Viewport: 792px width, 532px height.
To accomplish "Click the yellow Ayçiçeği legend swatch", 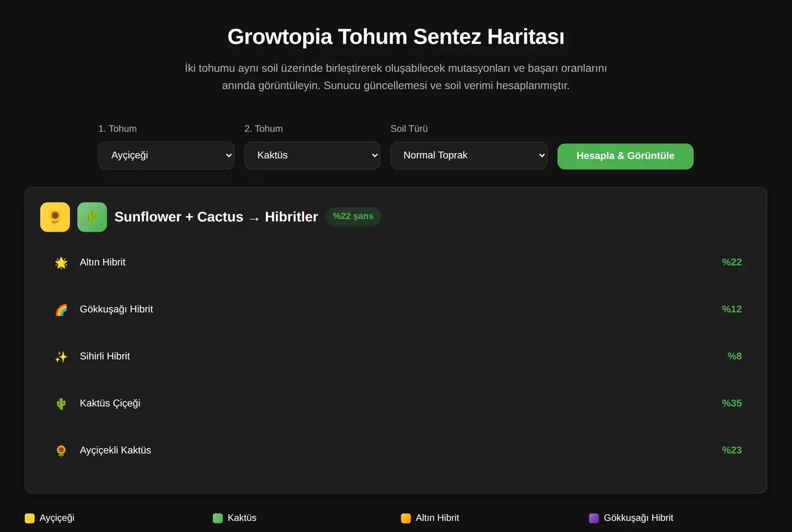I will pyautogui.click(x=30, y=518).
